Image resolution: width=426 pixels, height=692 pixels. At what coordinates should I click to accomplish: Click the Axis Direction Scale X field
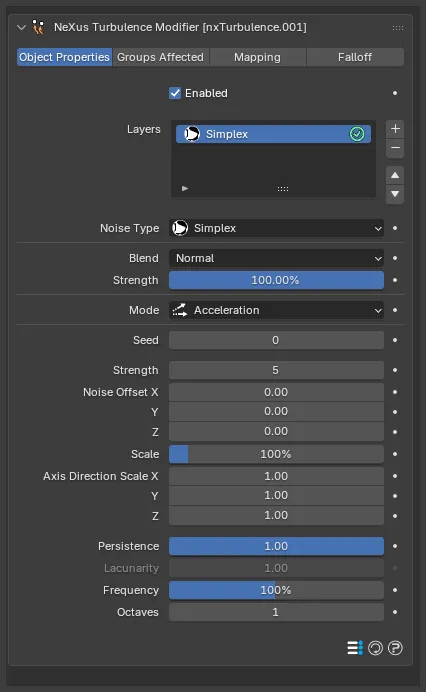click(x=276, y=476)
